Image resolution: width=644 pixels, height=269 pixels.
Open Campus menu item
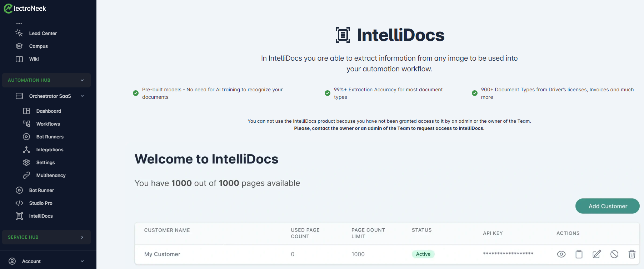tap(39, 46)
